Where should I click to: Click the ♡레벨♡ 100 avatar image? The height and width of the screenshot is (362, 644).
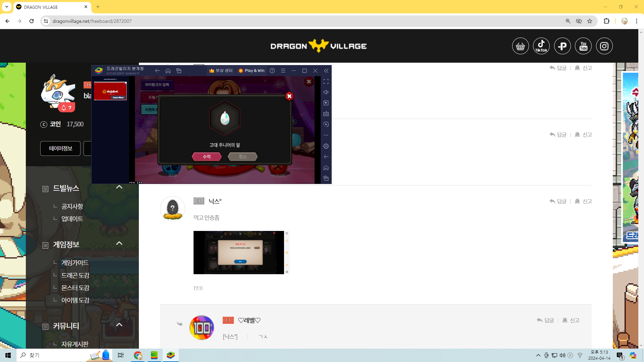pos(202,328)
